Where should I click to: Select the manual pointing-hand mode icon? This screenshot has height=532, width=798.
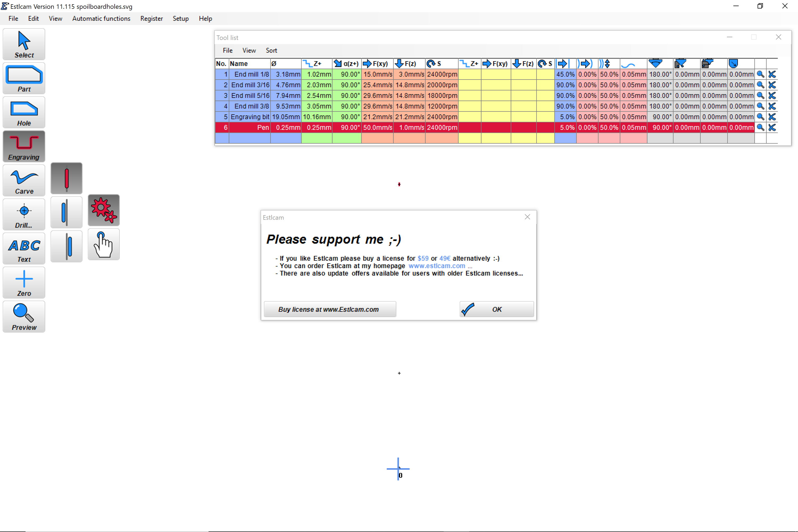tap(104, 244)
